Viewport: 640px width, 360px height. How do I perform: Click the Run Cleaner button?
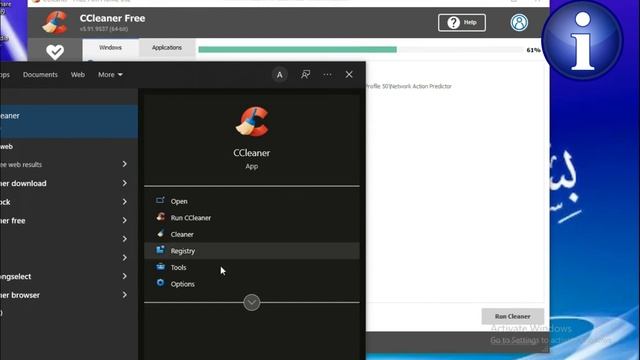(x=512, y=316)
